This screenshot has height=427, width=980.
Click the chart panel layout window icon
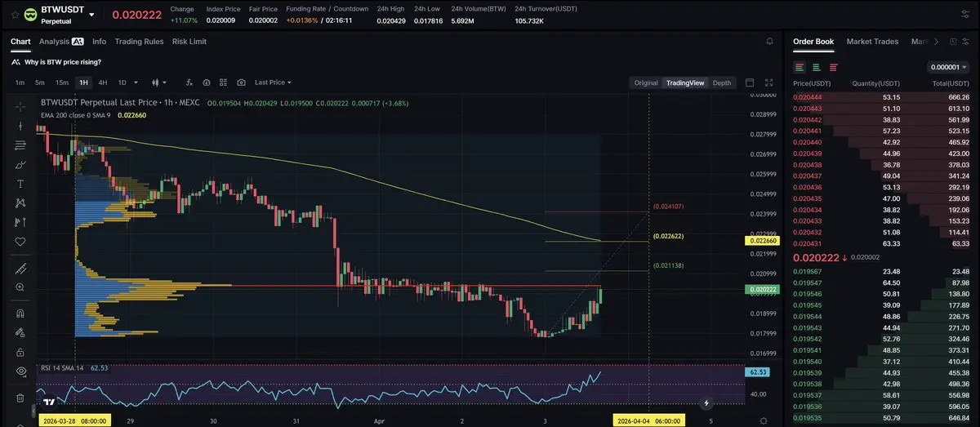(x=750, y=82)
